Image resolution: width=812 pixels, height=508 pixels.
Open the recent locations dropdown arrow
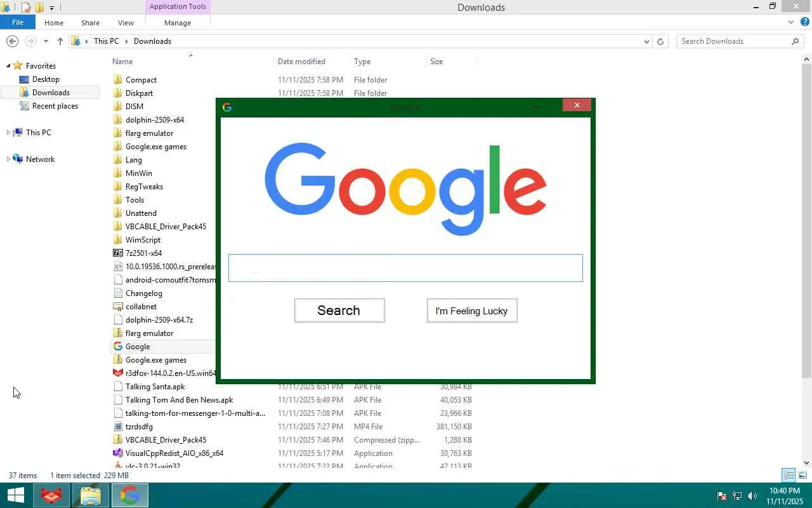tap(46, 41)
